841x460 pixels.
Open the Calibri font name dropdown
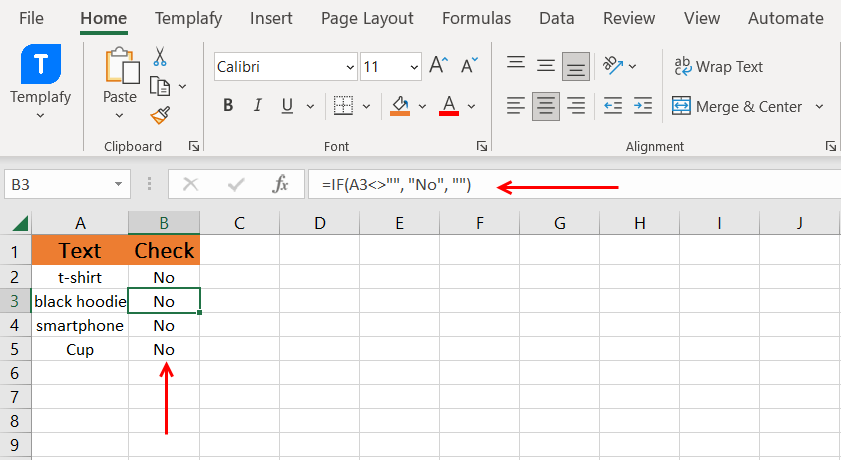[x=350, y=67]
